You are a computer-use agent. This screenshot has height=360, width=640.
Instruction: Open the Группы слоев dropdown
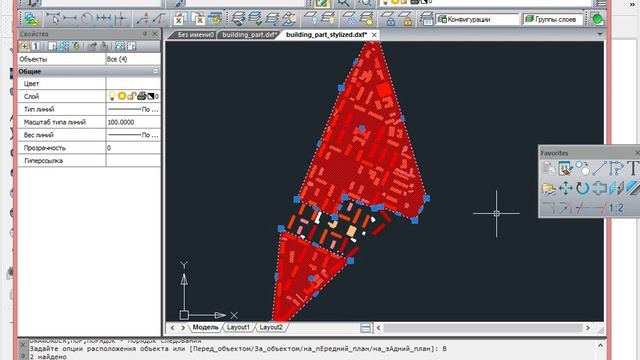[x=553, y=19]
